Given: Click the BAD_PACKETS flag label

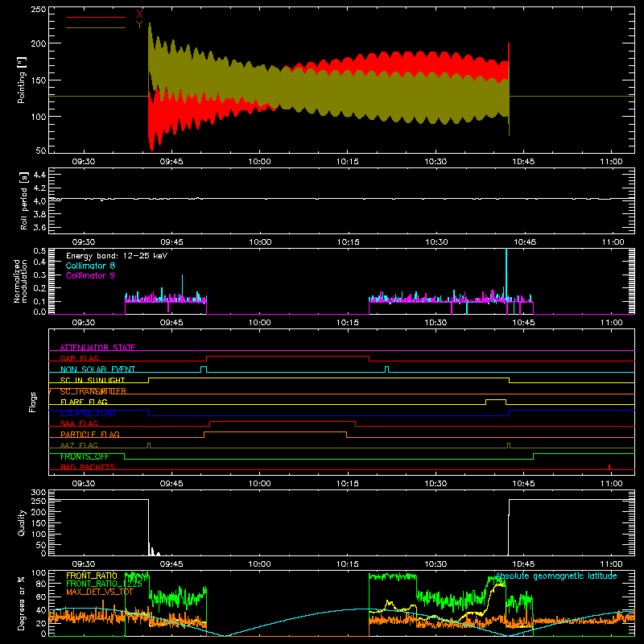Looking at the screenshot, I should (88, 467).
